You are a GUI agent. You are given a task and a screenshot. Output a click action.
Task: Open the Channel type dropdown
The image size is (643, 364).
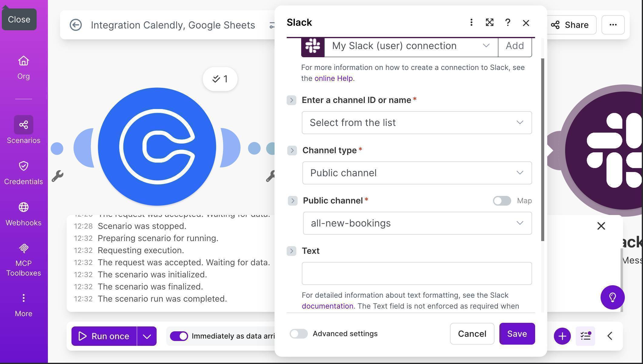(417, 173)
